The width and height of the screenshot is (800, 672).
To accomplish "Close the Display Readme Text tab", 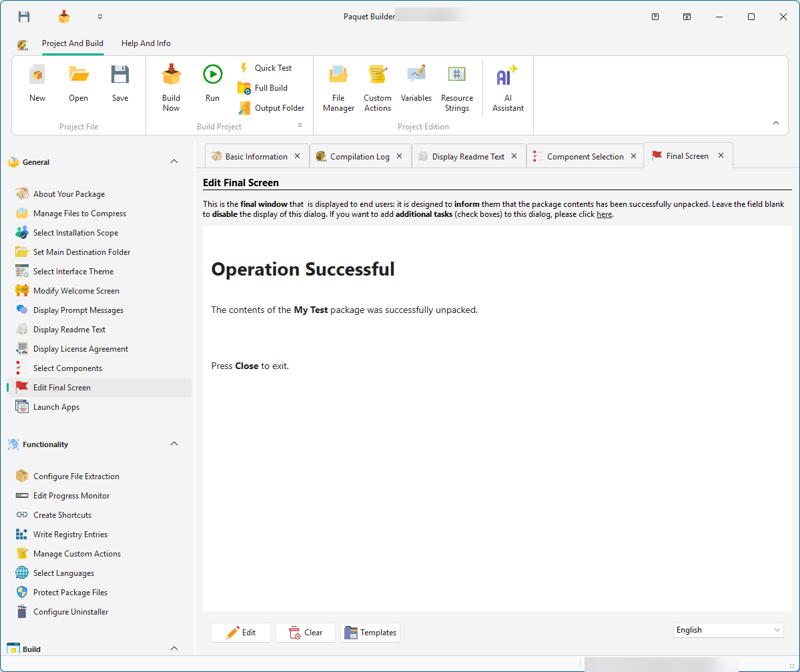I will [x=514, y=156].
